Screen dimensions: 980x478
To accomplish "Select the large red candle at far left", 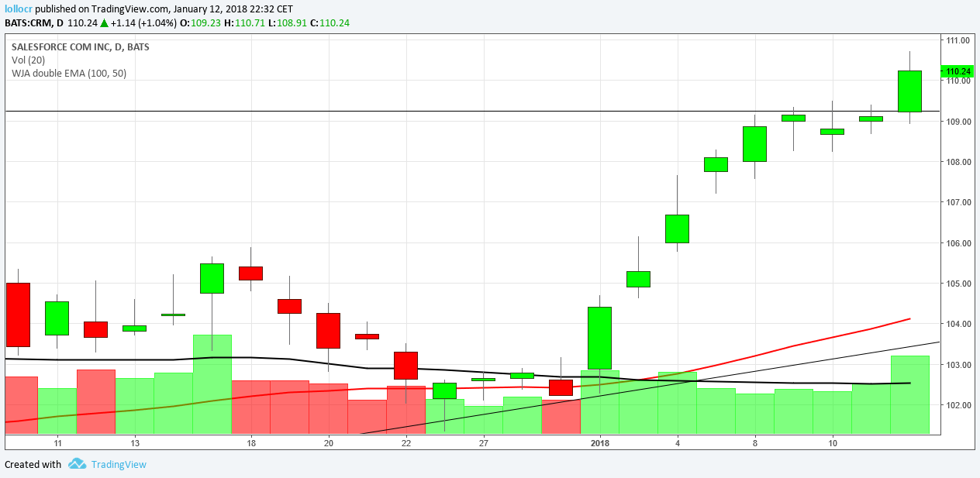I will [18, 314].
